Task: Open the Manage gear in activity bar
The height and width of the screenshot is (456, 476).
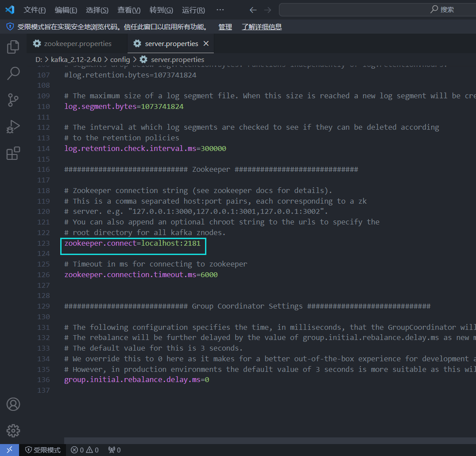Action: point(13,430)
